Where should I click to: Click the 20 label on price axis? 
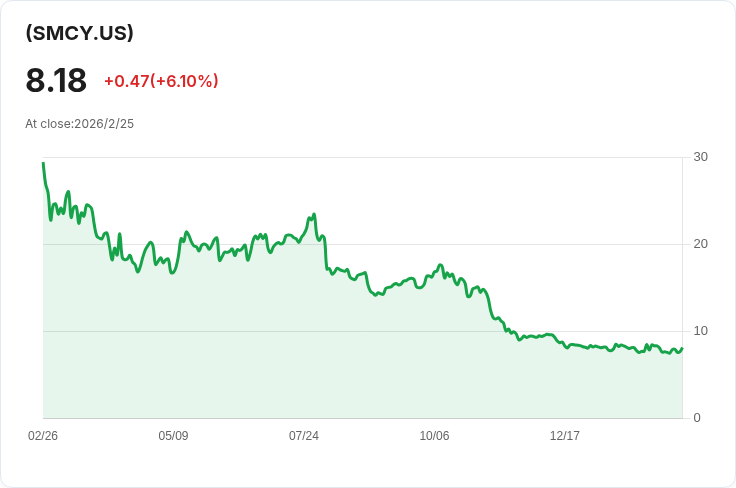(700, 244)
